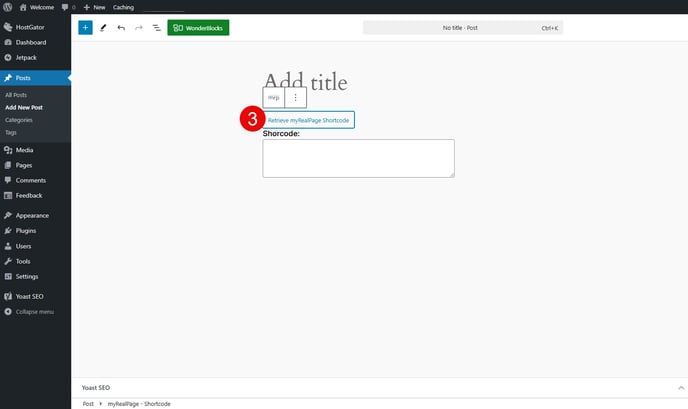Select the Post breadcrumb item
This screenshot has height=409, width=688.
click(88, 404)
